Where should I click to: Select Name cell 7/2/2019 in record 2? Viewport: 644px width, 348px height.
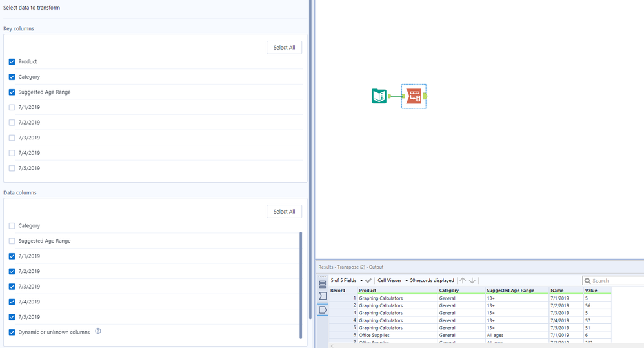(x=567, y=305)
